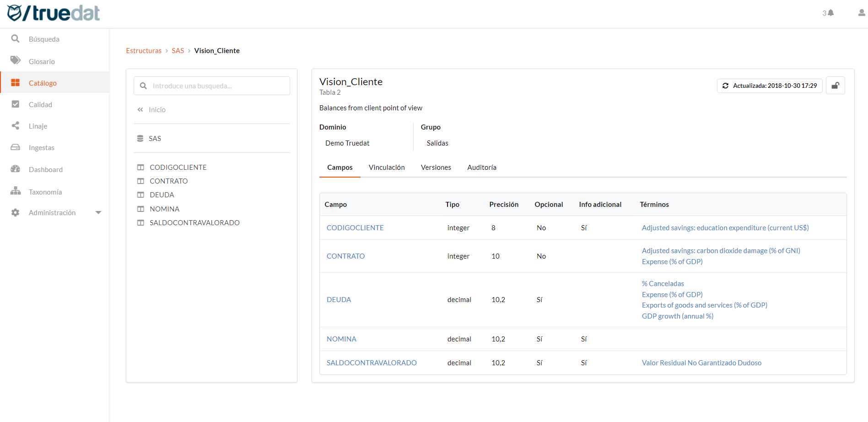Select the Calidad check icon
The width and height of the screenshot is (868, 422).
click(15, 104)
